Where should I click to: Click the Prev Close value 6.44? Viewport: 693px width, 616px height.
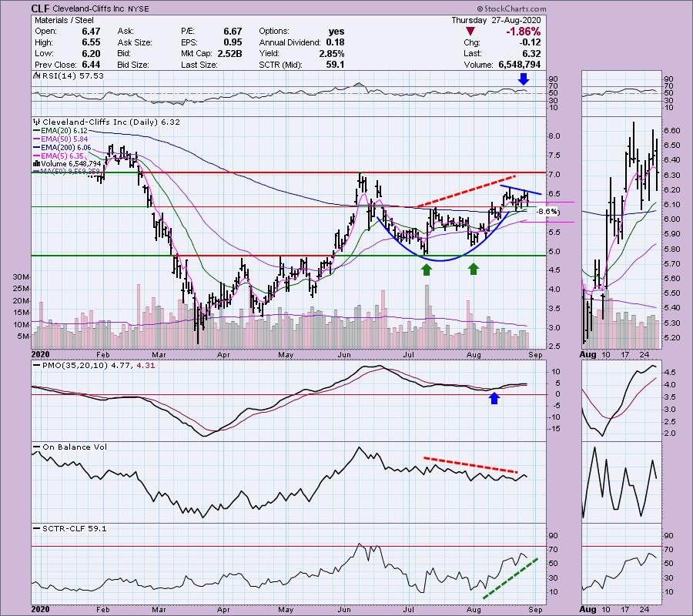91,65
